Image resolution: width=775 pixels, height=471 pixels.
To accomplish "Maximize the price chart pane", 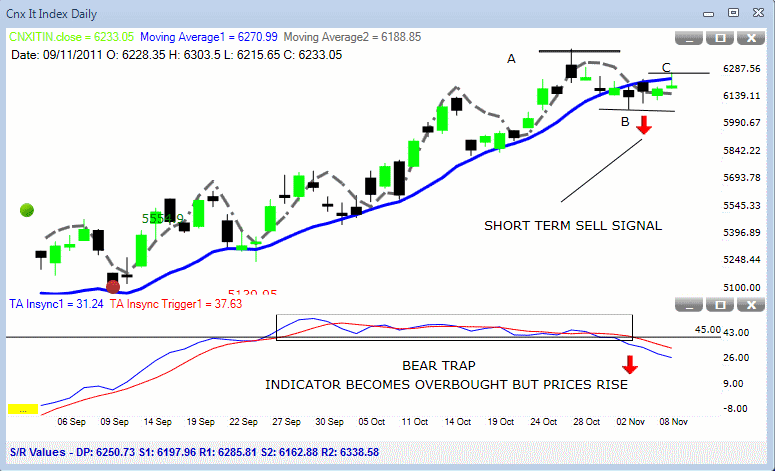I will (720, 38).
